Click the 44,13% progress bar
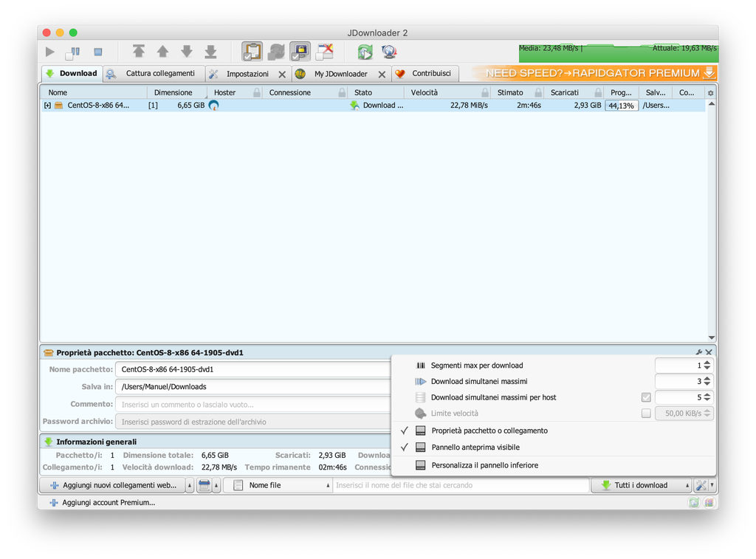This screenshot has width=756, height=559. pos(621,106)
